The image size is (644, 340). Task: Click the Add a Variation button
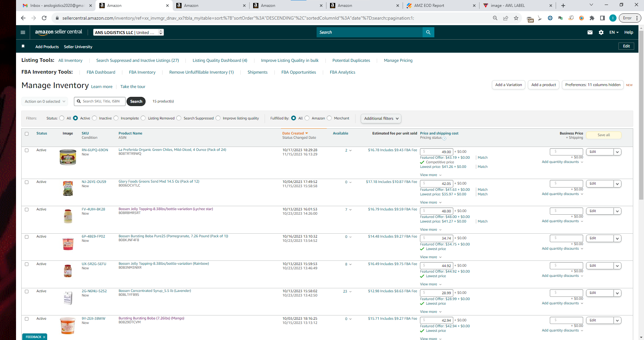[x=509, y=85]
